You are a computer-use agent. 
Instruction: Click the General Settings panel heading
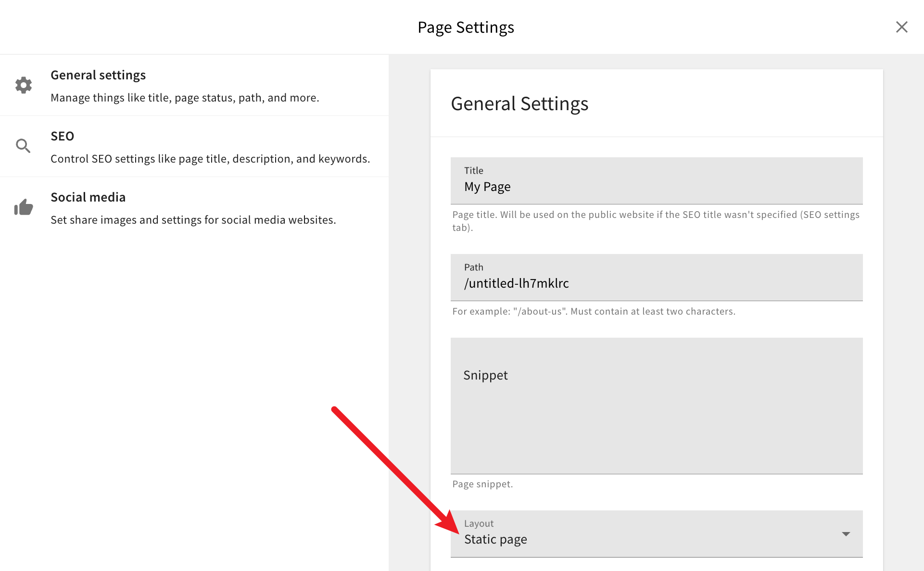point(519,103)
